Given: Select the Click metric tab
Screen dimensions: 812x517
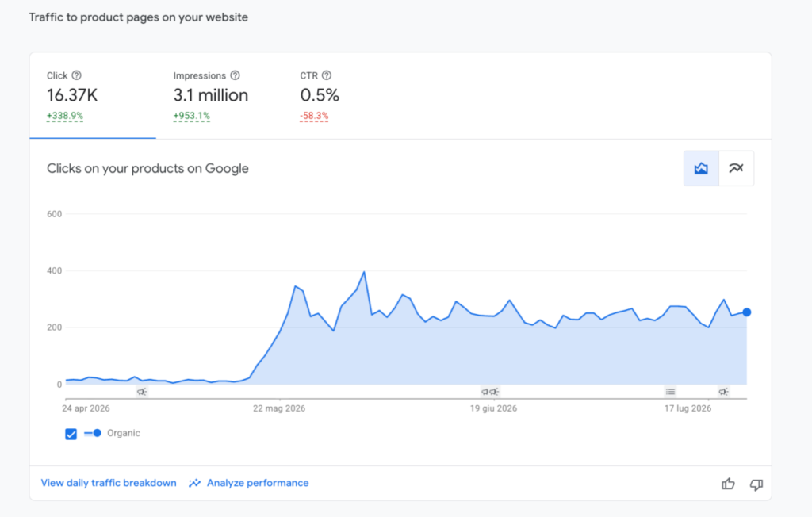Looking at the screenshot, I should point(93,96).
